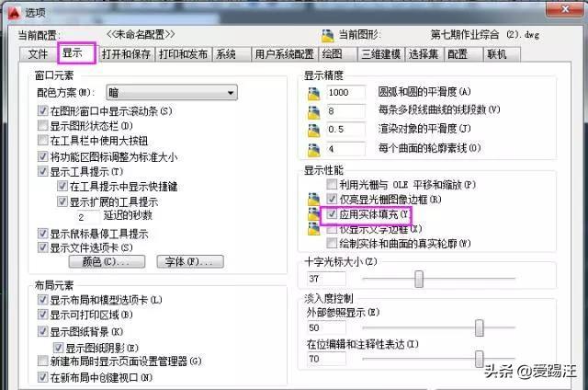
Task: Switch to the 系统 tab
Action: (232, 54)
